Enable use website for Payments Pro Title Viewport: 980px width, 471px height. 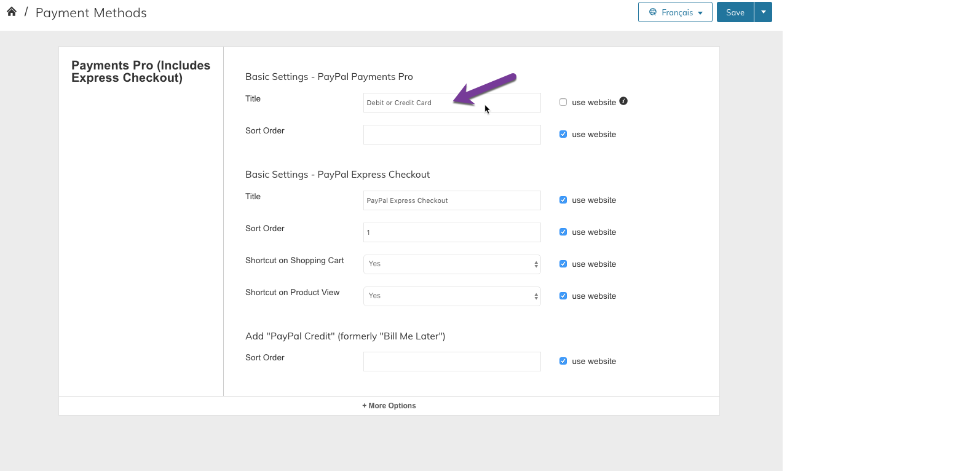point(563,102)
